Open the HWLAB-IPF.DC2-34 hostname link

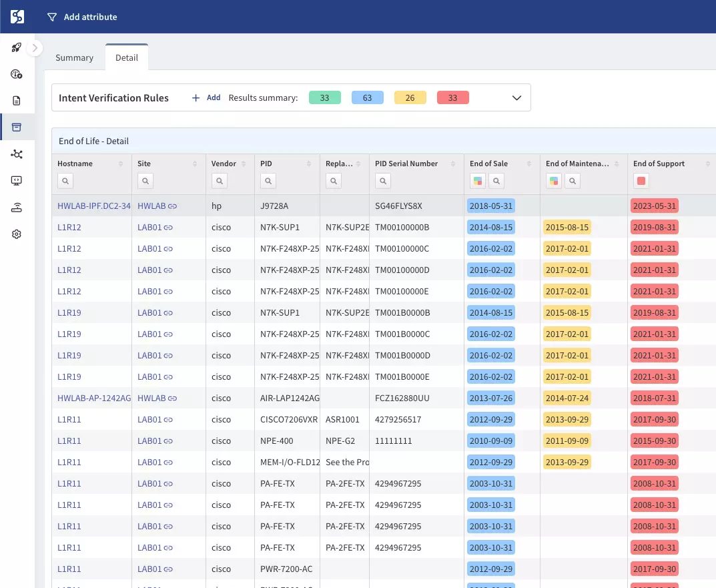click(x=94, y=206)
